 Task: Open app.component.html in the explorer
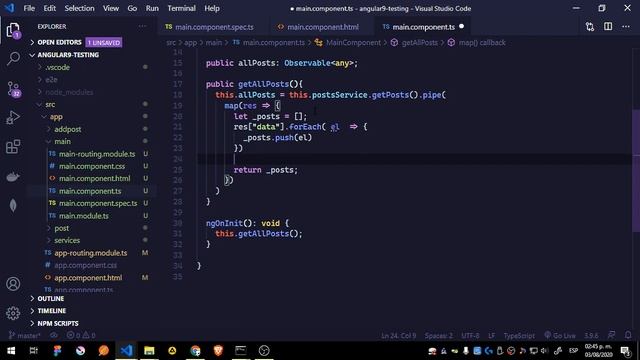(x=88, y=278)
